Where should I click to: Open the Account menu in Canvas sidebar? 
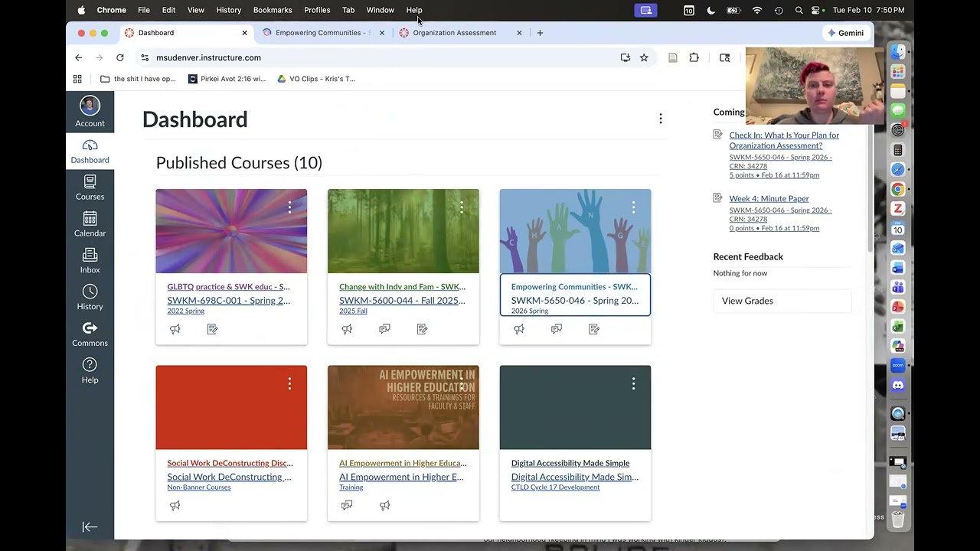pos(90,112)
